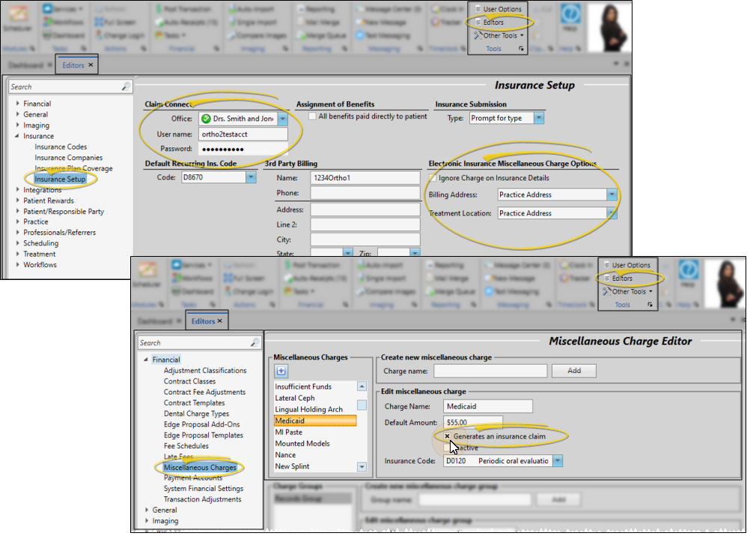
Task: Click the Add button for new charge
Action: point(573,371)
